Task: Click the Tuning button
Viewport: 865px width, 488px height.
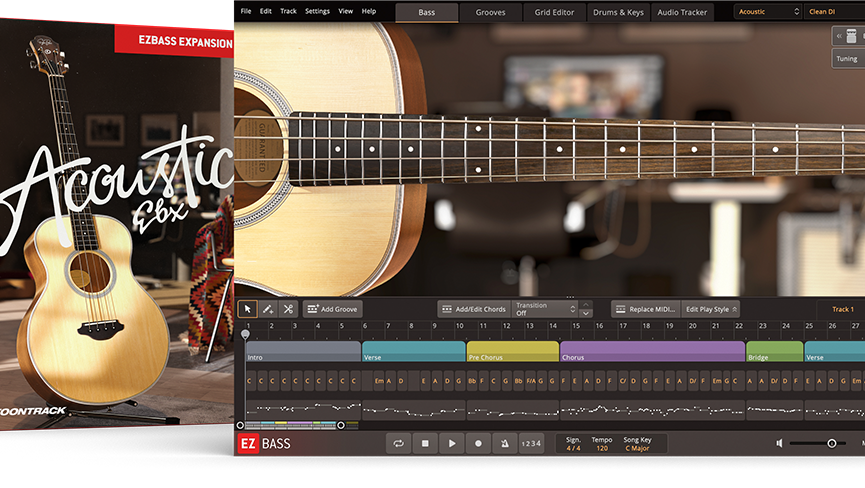Action: pyautogui.click(x=848, y=58)
